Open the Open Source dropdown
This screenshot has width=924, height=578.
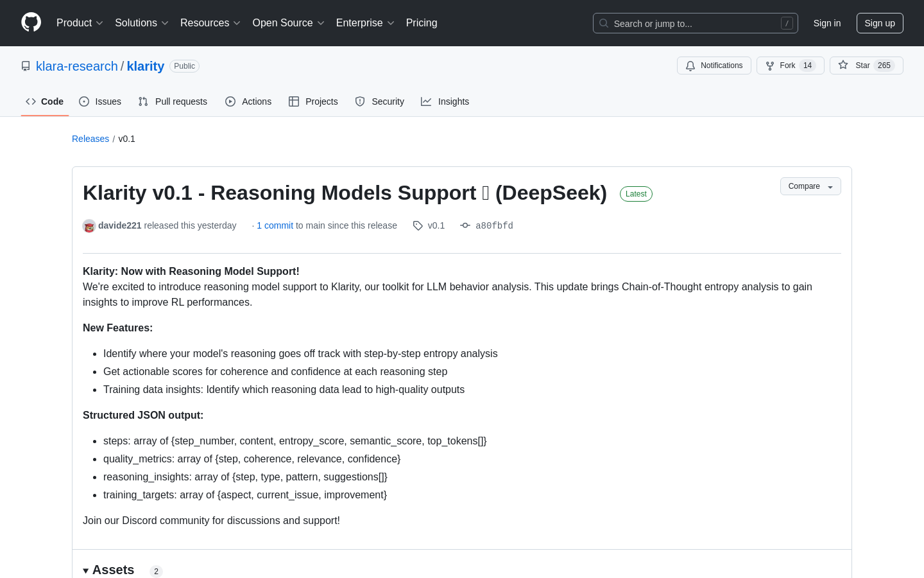click(x=289, y=23)
